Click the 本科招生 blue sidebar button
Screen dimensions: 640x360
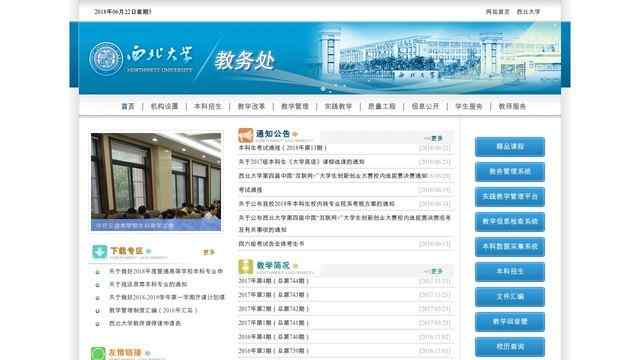click(x=510, y=272)
